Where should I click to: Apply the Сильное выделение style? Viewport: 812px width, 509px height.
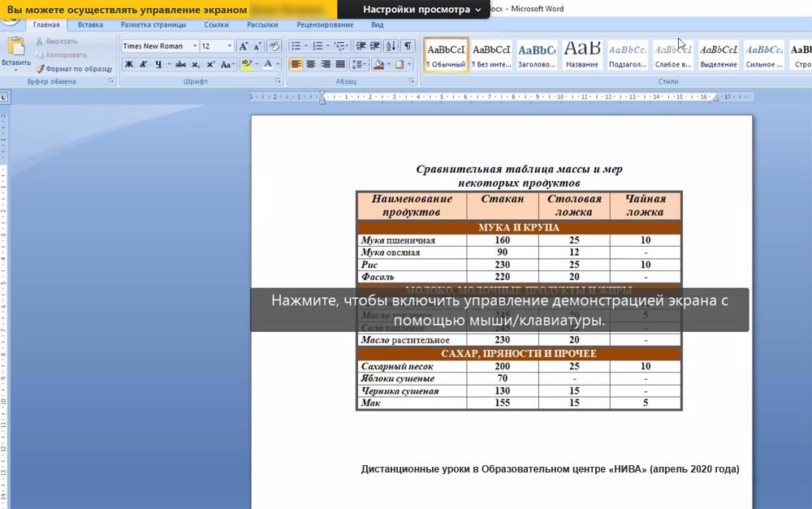click(764, 55)
